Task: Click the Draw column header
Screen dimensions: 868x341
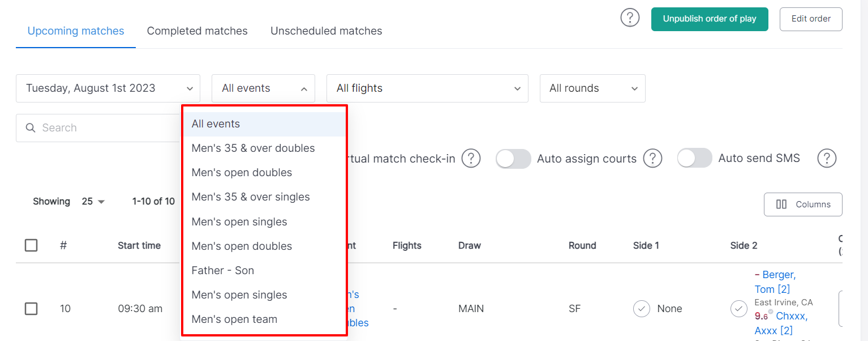Action: [x=470, y=246]
